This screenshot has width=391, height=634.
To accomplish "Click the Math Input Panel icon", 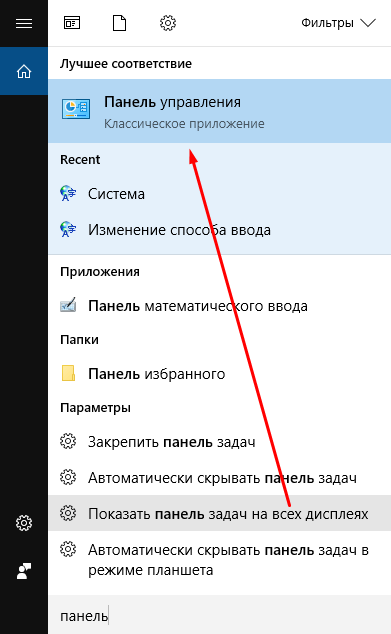I will [x=68, y=305].
